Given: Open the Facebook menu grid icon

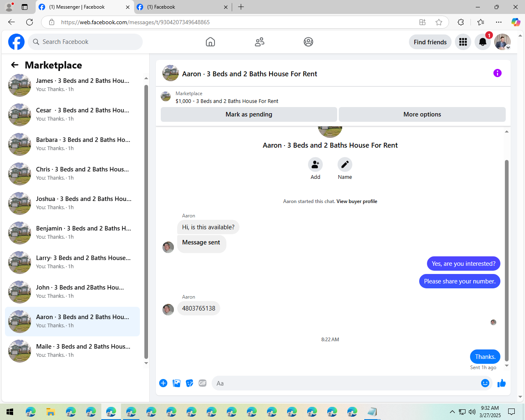Looking at the screenshot, I should point(463,42).
